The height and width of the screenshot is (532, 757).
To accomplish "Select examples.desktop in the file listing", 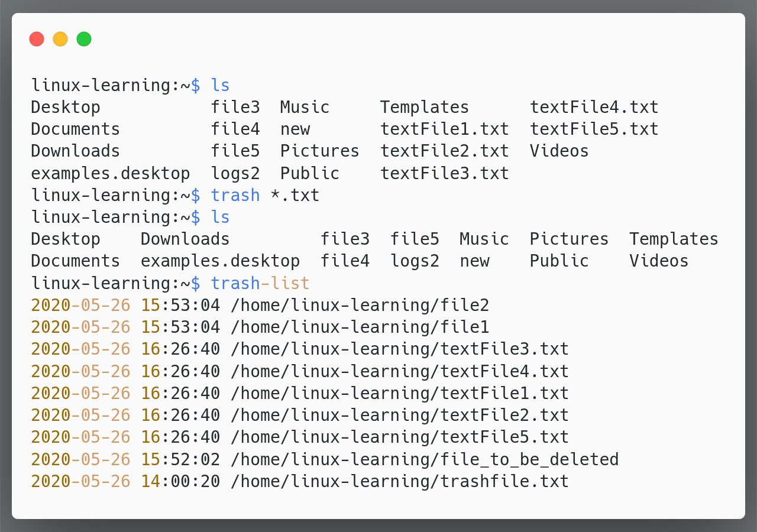I will tap(110, 173).
